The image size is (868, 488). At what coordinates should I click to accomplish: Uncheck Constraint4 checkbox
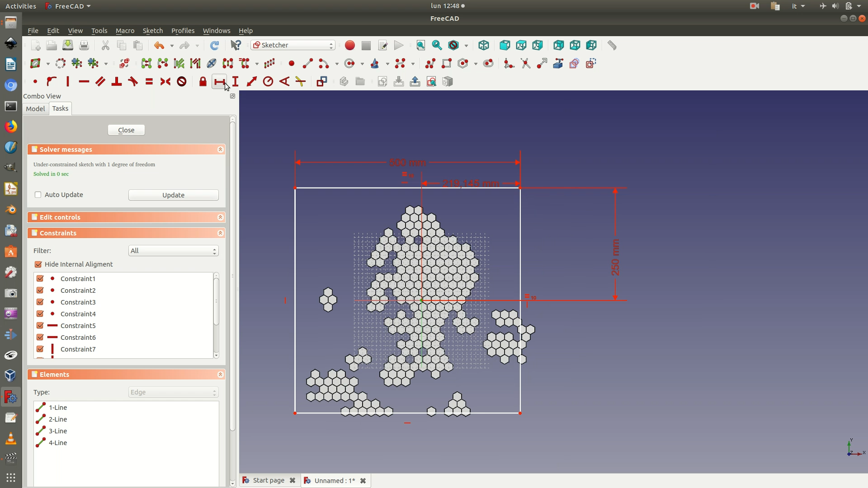(40, 314)
